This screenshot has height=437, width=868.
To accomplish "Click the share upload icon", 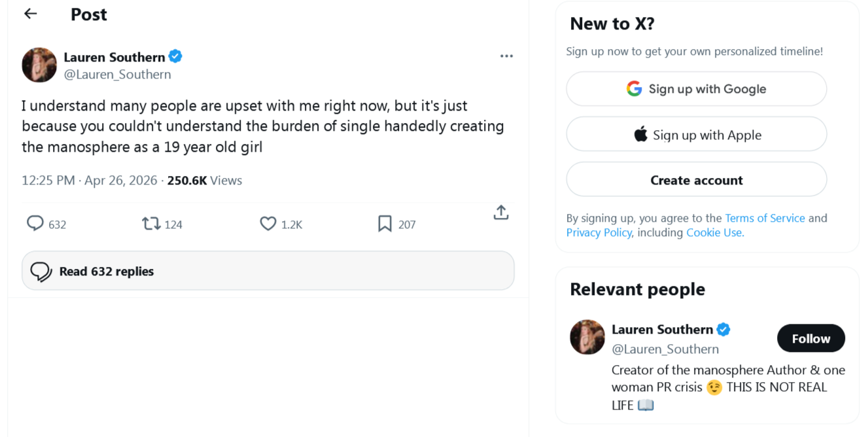I will tap(501, 213).
